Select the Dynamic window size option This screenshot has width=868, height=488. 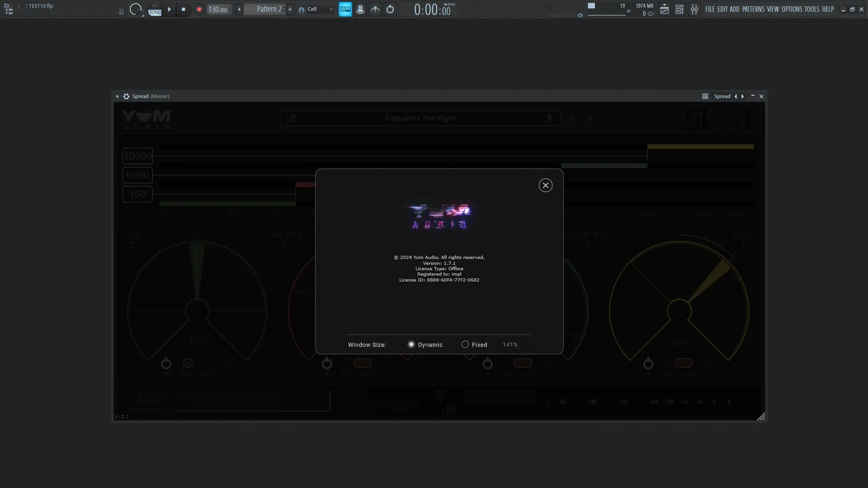click(411, 344)
